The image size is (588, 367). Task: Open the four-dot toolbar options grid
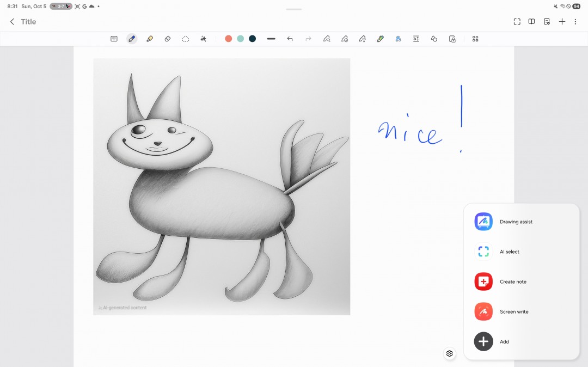pyautogui.click(x=475, y=39)
